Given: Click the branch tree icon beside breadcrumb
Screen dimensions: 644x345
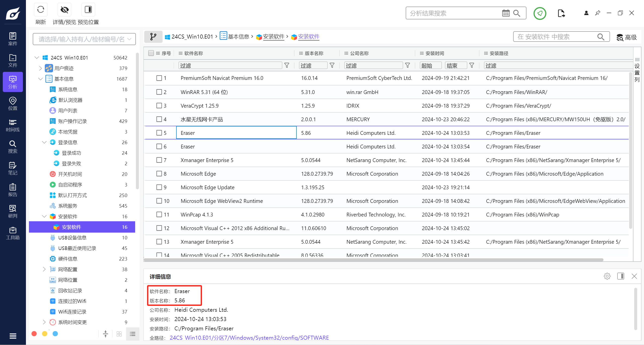Looking at the screenshot, I should tap(153, 37).
